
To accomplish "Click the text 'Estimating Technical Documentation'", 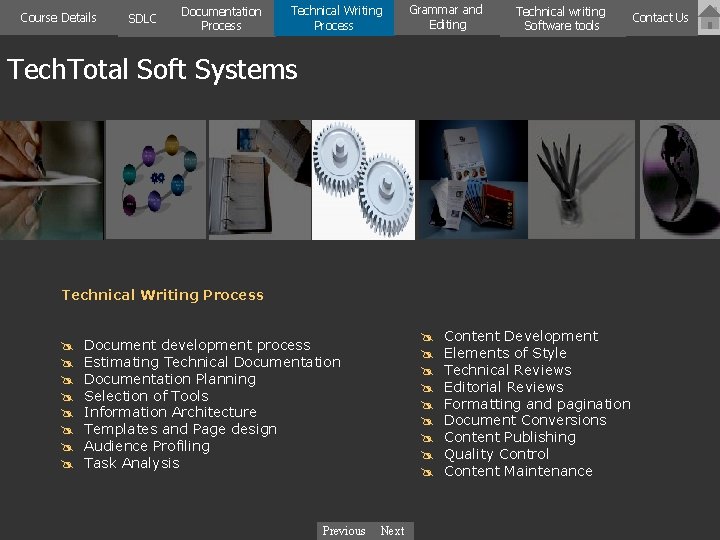I will 212,362.
